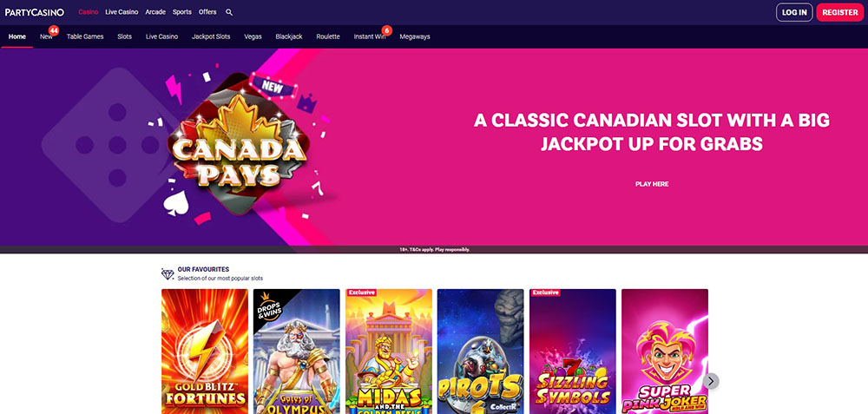Click the diamond Our Favourites icon
Screen dimensions: 868x414
coord(168,274)
